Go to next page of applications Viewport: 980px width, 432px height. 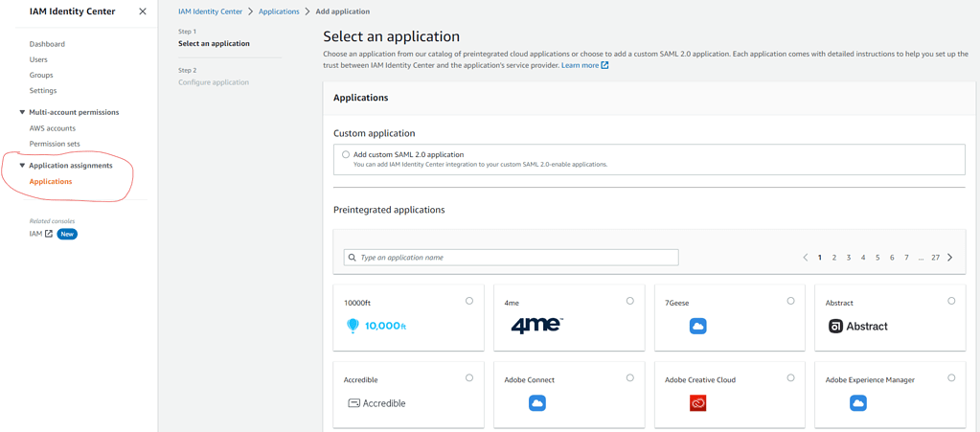click(949, 258)
